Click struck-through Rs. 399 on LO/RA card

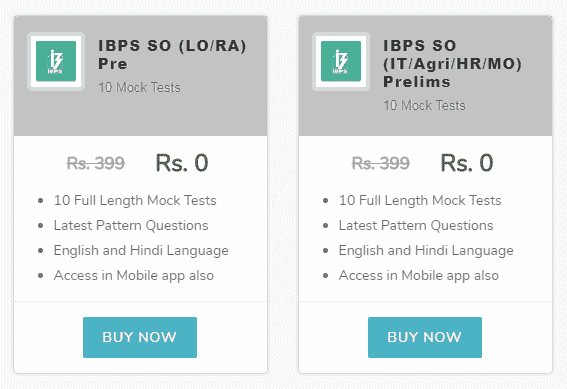tap(96, 163)
